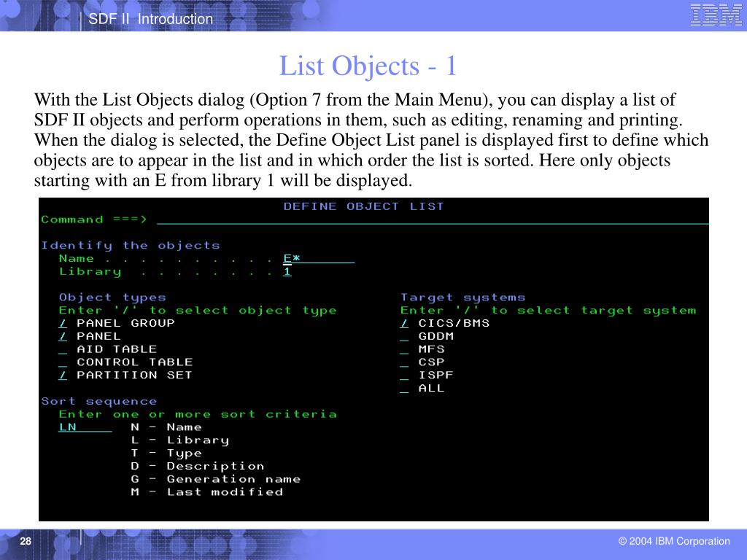The width and height of the screenshot is (747, 560).
Task: Select the ALL target systems field
Action: tap(404, 389)
